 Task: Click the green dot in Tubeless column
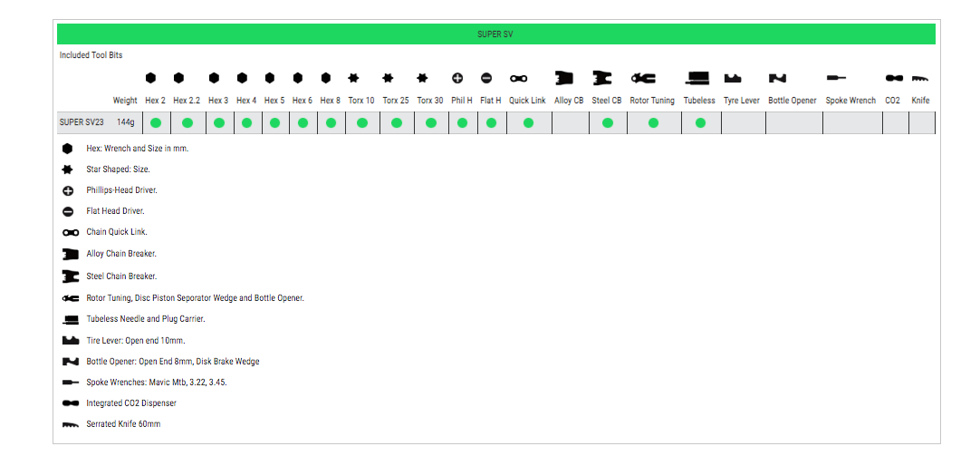700,122
